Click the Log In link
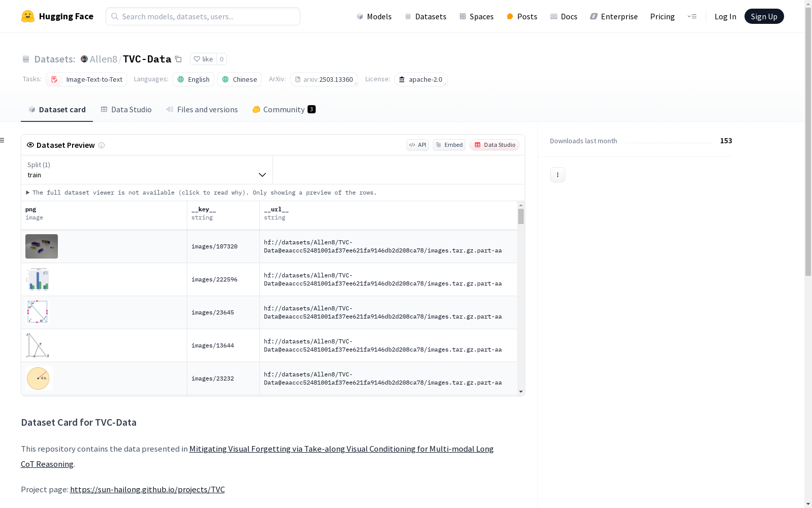Screen dimensions: 812x508 pyautogui.click(x=725, y=16)
